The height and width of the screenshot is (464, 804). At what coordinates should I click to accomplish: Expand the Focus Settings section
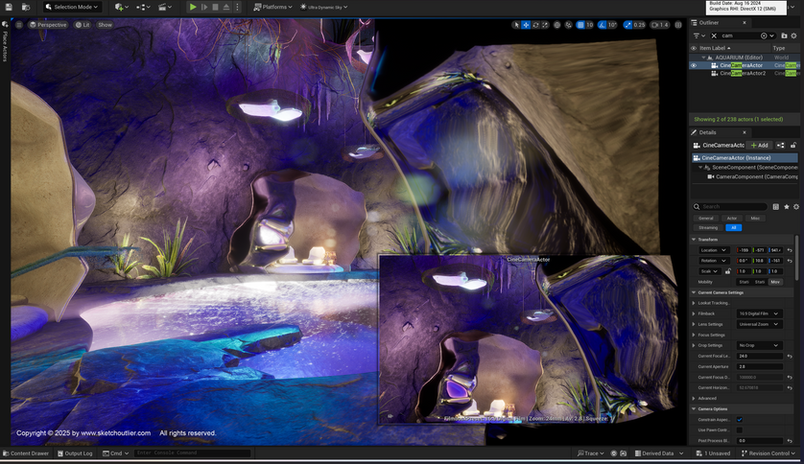[x=694, y=334]
